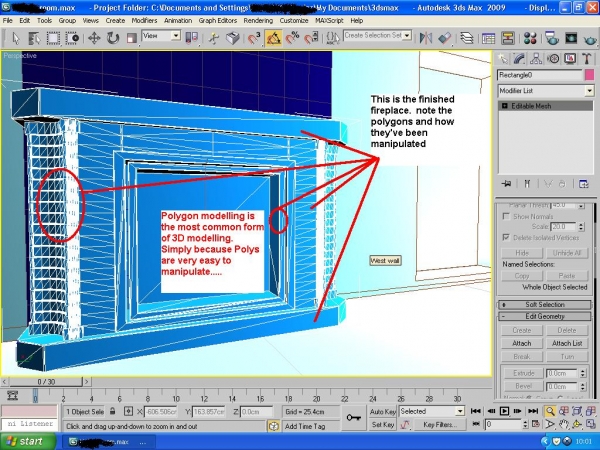Screen dimensions: 600x450
Task: Open Select by Name tool
Action: [34, 38]
